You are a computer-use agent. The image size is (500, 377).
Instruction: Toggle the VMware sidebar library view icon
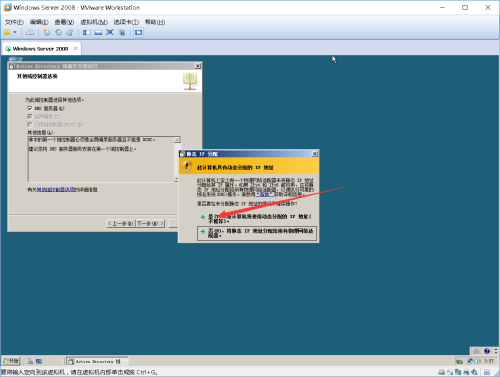pos(87,32)
